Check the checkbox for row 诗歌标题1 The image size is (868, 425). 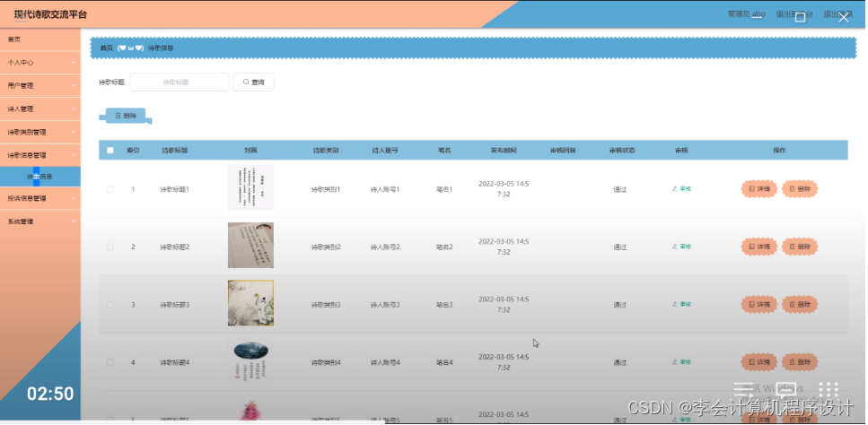110,189
